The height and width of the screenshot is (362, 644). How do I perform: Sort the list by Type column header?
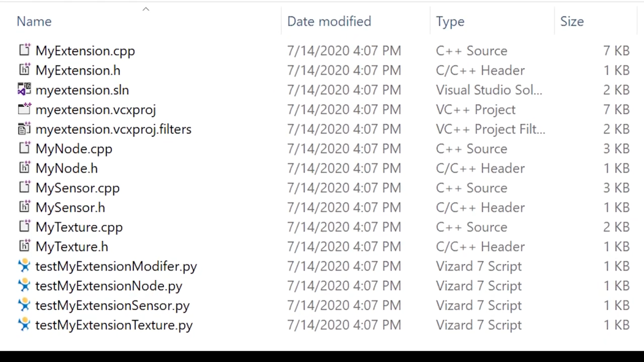[450, 21]
